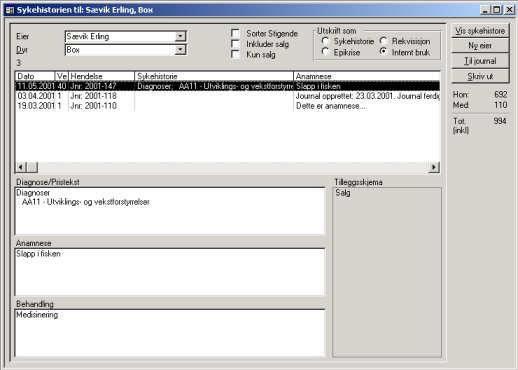Viewport: 518px width, 370px height.
Task: Click the Salg entry in Tilleggsskjema
Action: coord(343,193)
